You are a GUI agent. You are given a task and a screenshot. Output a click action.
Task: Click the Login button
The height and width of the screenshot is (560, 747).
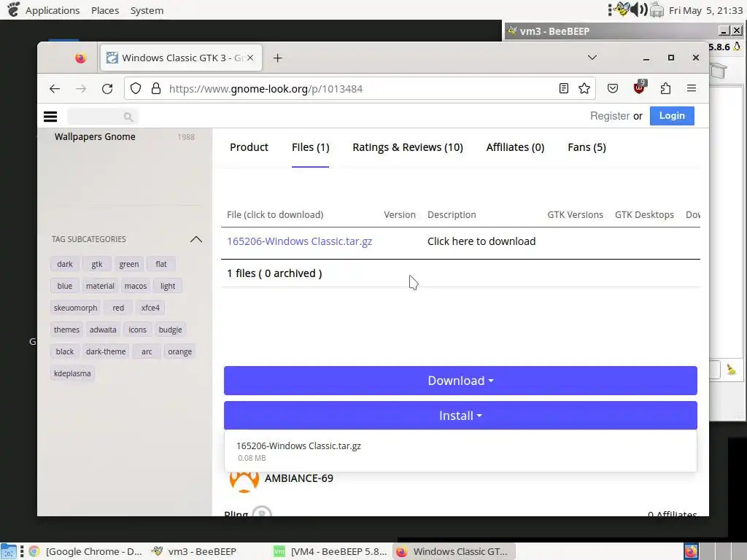click(672, 116)
